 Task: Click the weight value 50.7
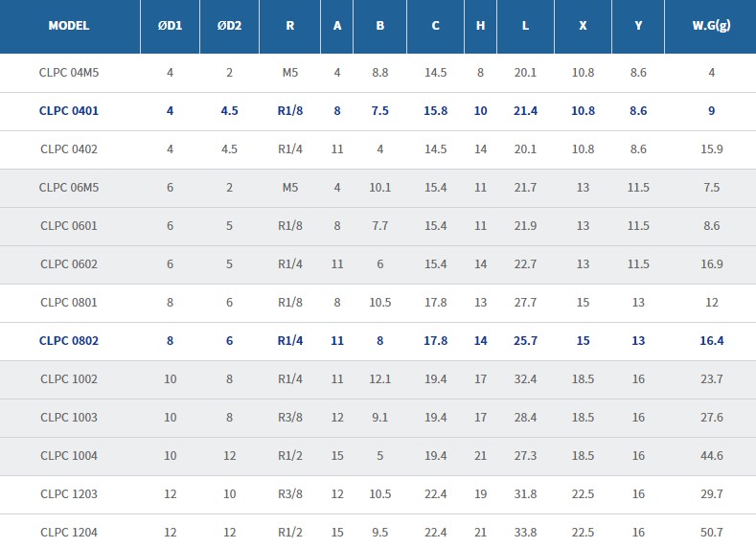coord(711,533)
